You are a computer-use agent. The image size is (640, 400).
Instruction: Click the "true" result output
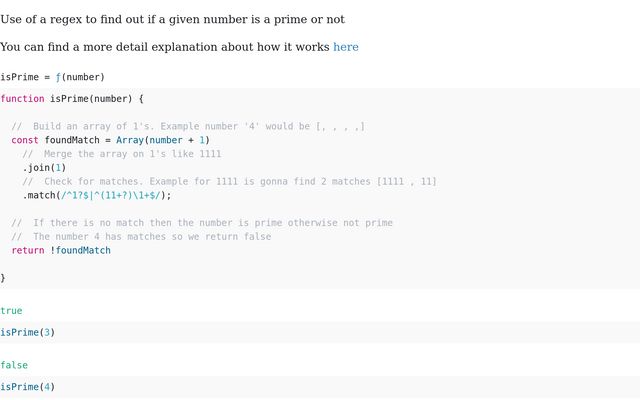coord(11,311)
